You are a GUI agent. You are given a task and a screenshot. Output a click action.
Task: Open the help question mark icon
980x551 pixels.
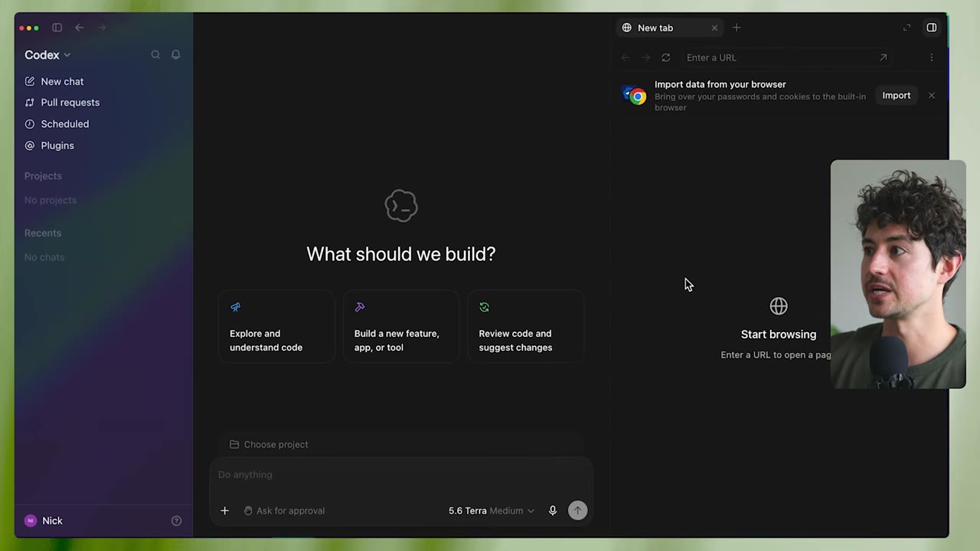pyautogui.click(x=176, y=520)
